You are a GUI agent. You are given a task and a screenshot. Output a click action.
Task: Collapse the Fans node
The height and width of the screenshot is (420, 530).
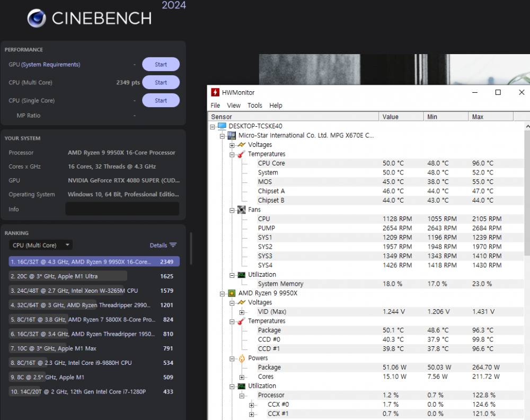[x=232, y=211]
